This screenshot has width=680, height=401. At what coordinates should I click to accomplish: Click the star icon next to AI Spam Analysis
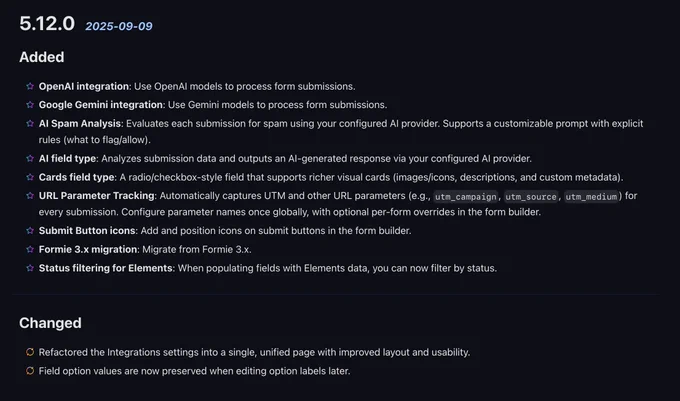click(30, 124)
